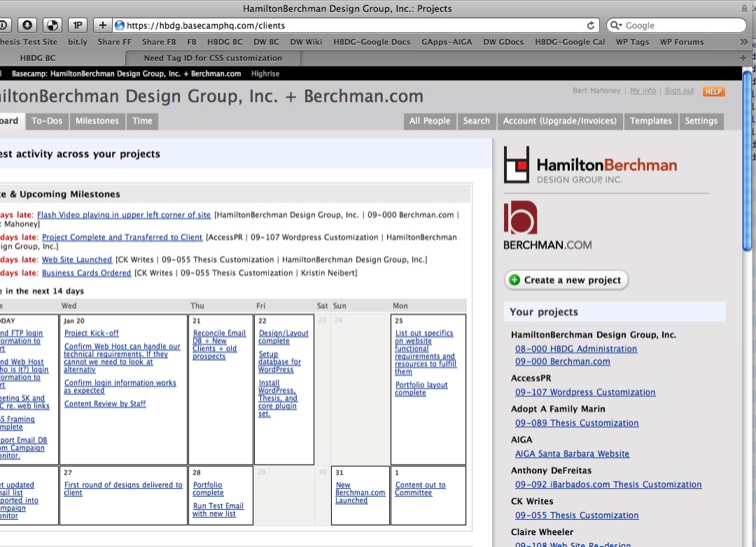Open 09-092 iBarbados.com Thesis Customization project
The width and height of the screenshot is (756, 547).
608,485
